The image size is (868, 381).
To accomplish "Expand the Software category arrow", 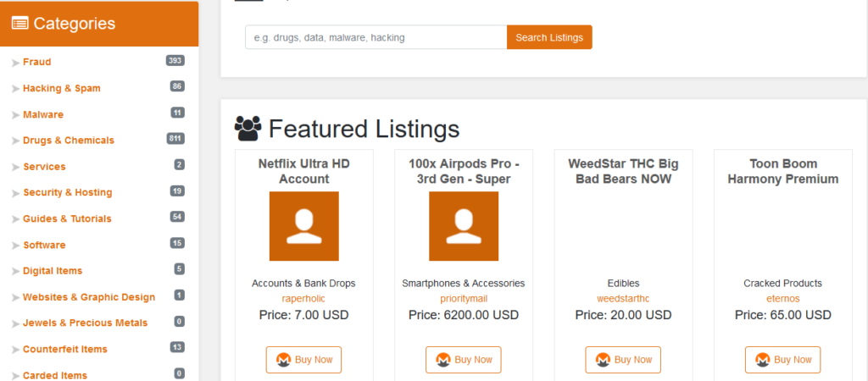I will (x=15, y=246).
